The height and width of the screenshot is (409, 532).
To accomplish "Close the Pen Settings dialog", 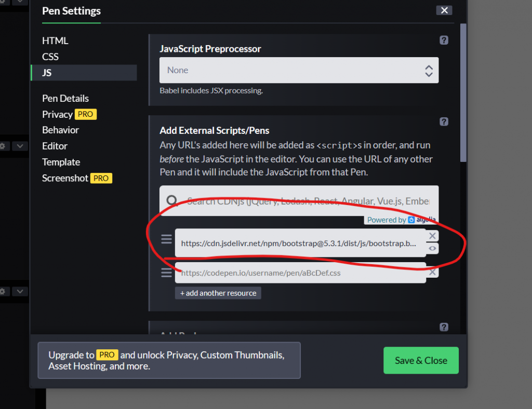I will [444, 10].
